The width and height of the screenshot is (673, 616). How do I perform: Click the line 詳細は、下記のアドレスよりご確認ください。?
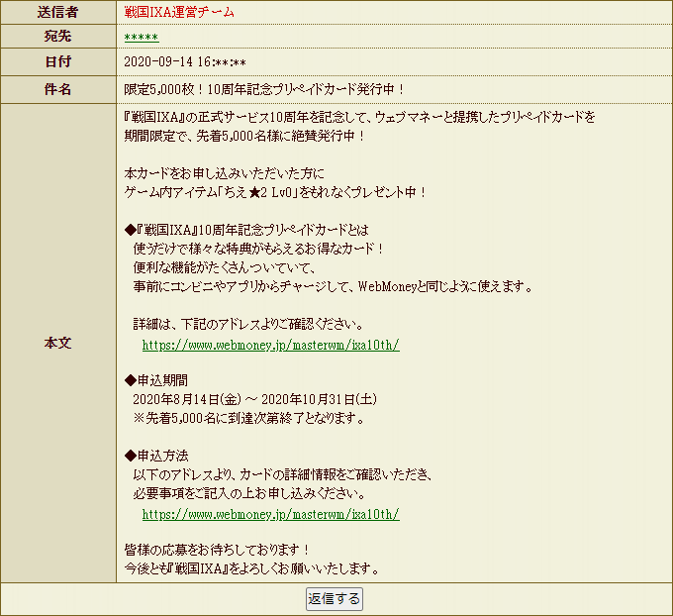pos(248,324)
